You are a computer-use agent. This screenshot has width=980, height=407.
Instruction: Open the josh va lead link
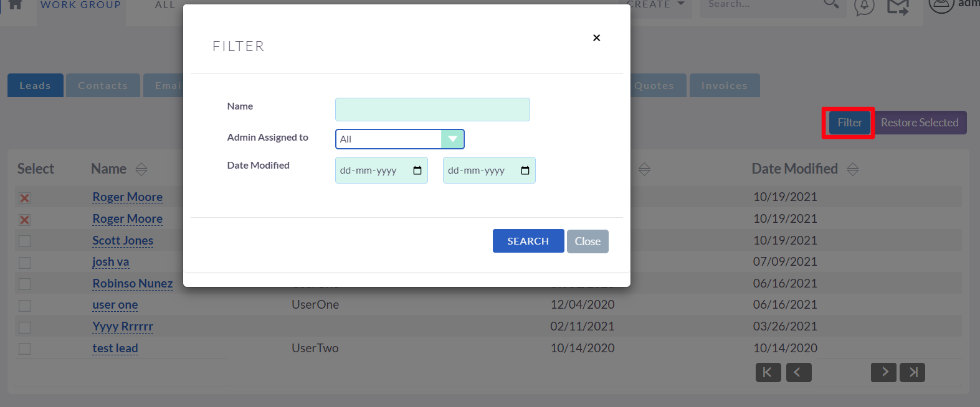pyautogui.click(x=111, y=261)
